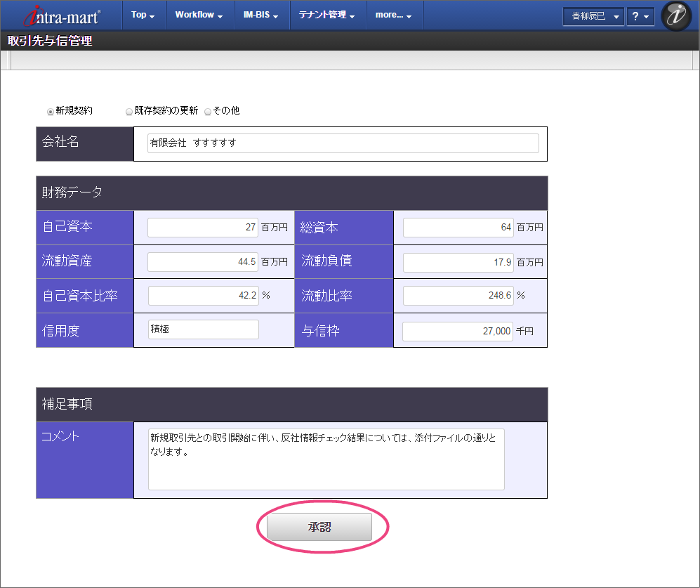
Task: Open the more... menu
Action: pyautogui.click(x=394, y=15)
